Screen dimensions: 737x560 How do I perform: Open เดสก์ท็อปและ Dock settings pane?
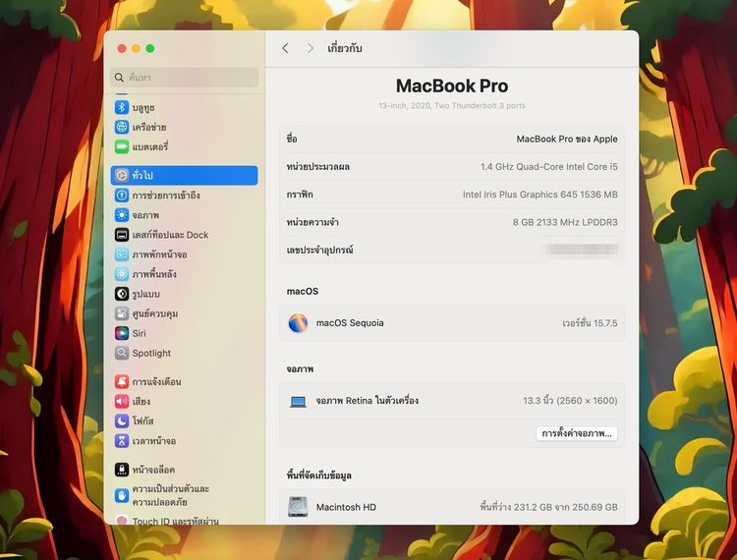pos(184,235)
